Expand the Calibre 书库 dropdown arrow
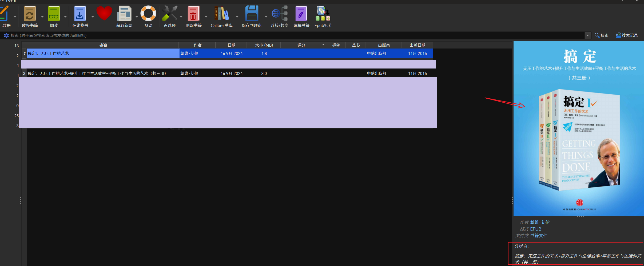644x266 pixels. 237,17
